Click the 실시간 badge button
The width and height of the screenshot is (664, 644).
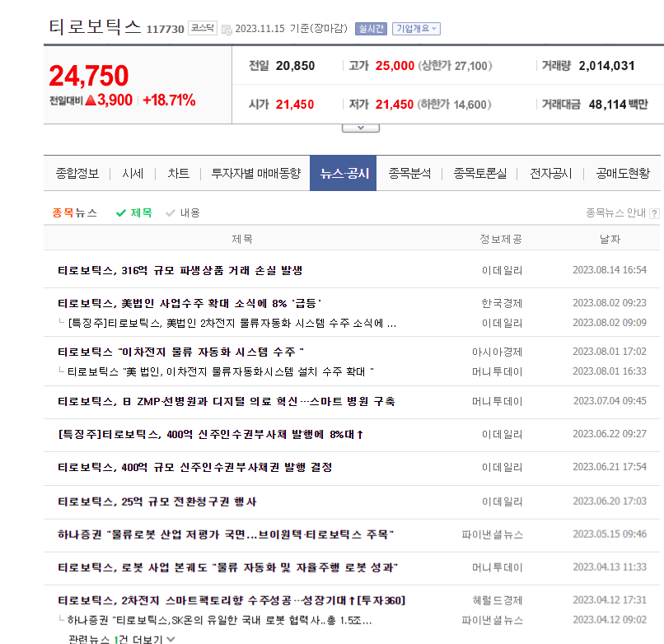371,28
